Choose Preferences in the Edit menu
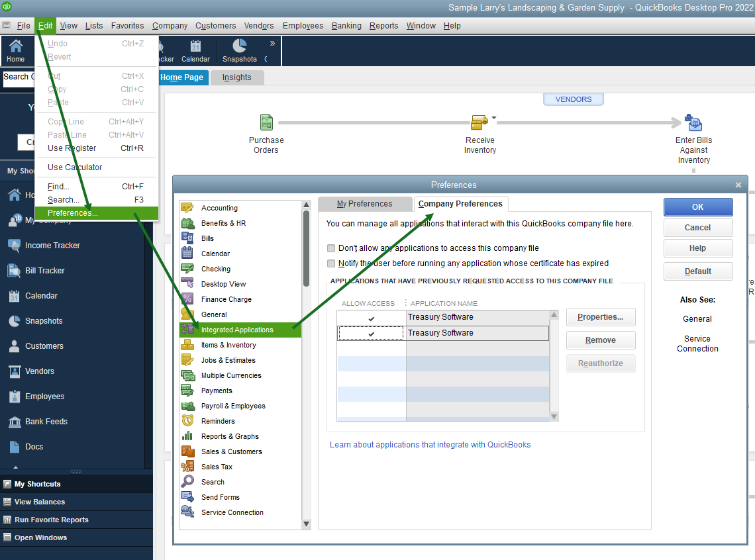Viewport: 755px width, 560px height. pyautogui.click(x=97, y=213)
